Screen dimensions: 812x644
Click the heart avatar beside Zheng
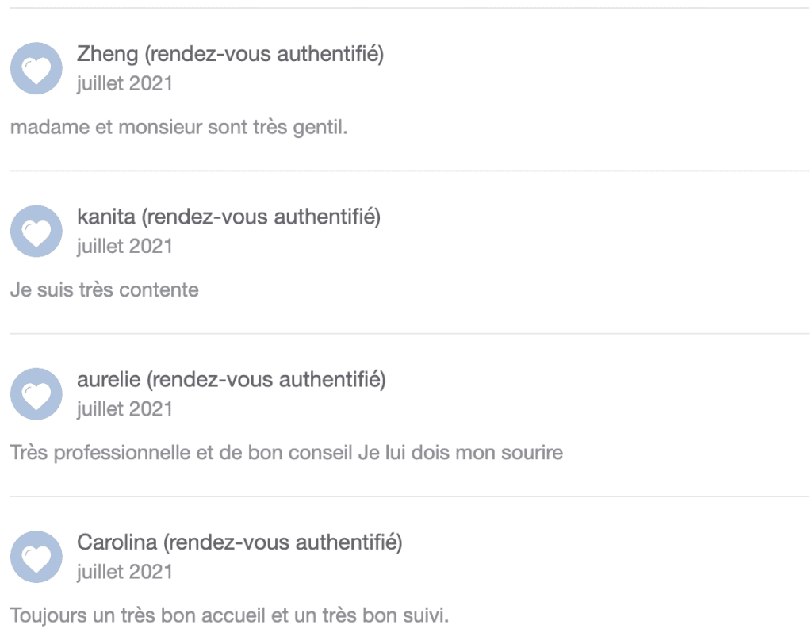pyautogui.click(x=36, y=68)
